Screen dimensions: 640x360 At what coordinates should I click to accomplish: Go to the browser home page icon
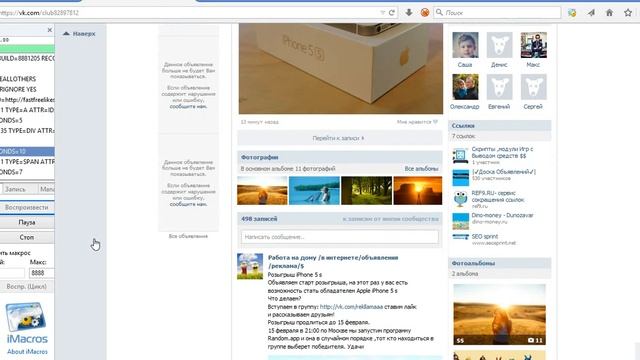click(x=609, y=13)
